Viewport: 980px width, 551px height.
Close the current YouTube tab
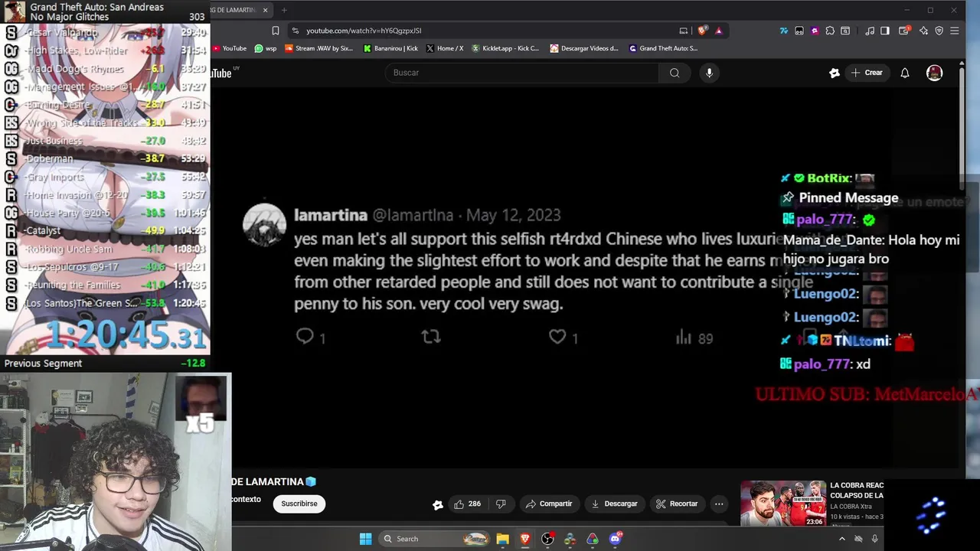point(265,10)
